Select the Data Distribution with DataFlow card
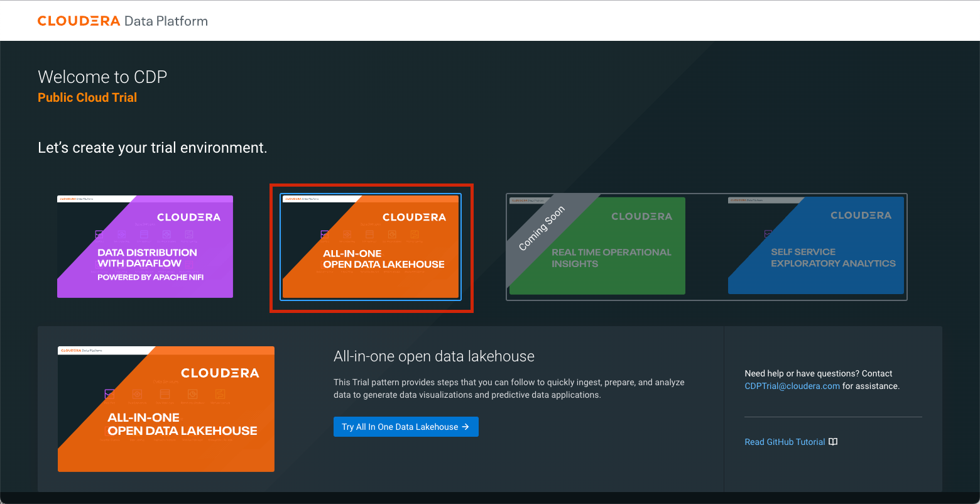The image size is (980, 504). coord(145,246)
